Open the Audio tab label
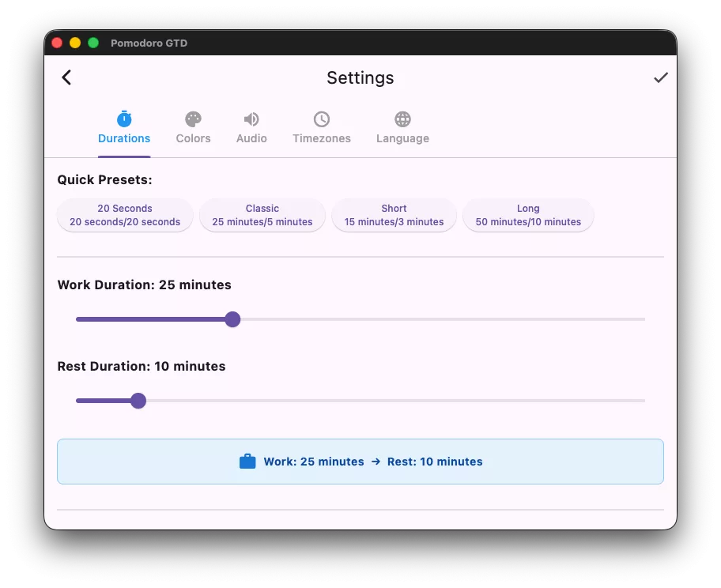The width and height of the screenshot is (721, 588). pyautogui.click(x=251, y=138)
